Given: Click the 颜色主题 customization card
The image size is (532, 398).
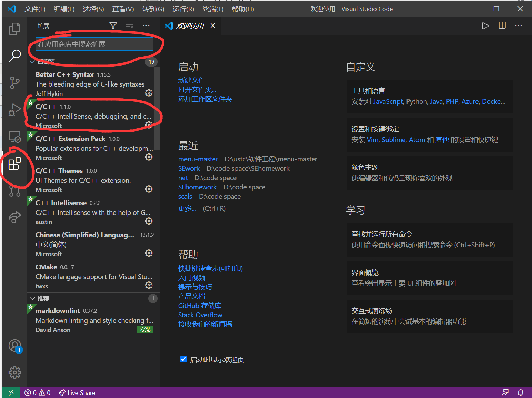Looking at the screenshot, I should pyautogui.click(x=430, y=173).
